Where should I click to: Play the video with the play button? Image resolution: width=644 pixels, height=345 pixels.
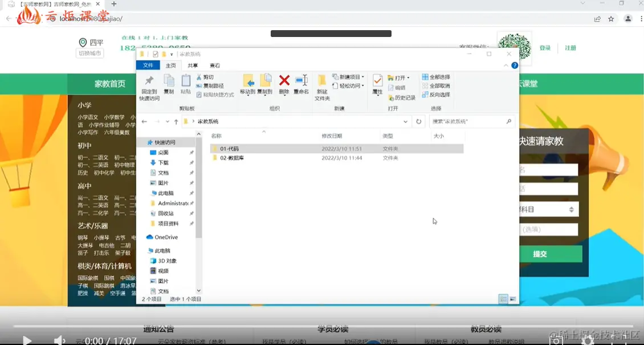coord(27,340)
